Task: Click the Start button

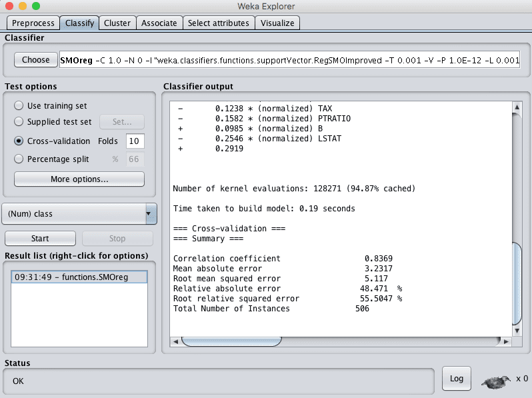Action: point(40,238)
